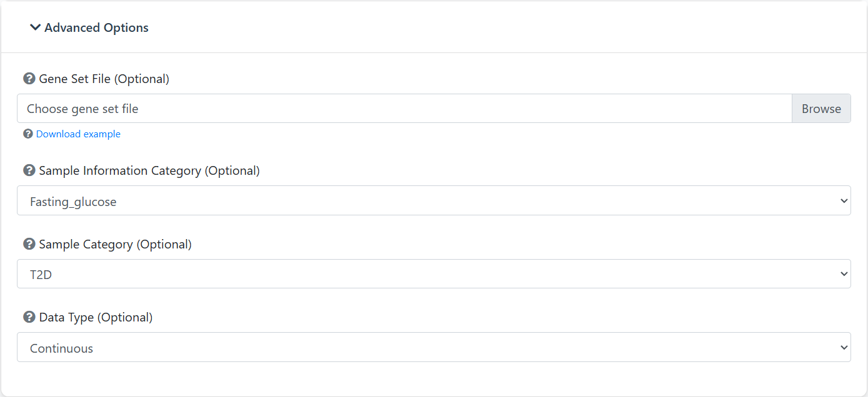This screenshot has width=868, height=397.
Task: Click the Data Type (Optional) label
Action: point(96,317)
